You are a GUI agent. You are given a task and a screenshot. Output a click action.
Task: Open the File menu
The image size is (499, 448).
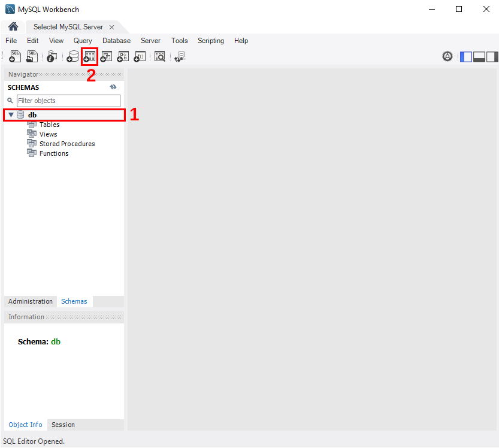(11, 41)
